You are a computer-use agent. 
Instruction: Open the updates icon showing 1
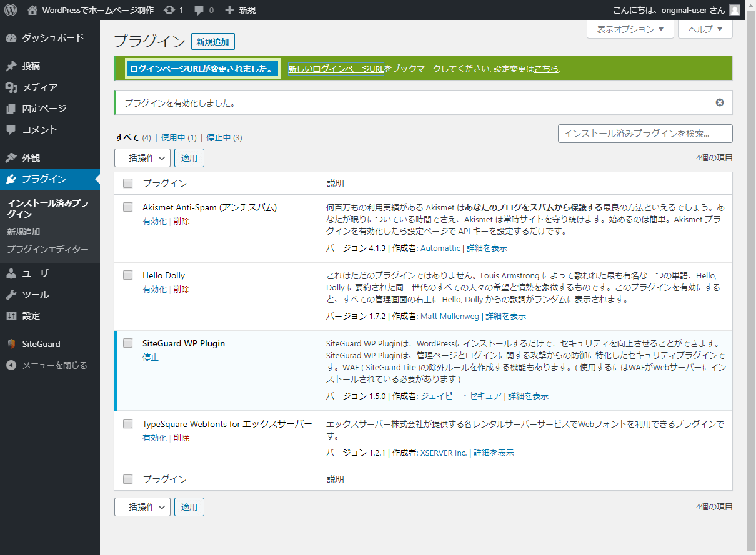coord(169,10)
